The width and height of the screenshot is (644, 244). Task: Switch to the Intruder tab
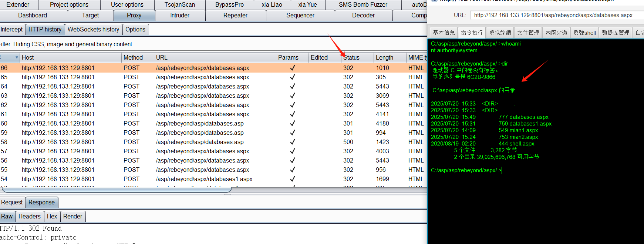click(180, 15)
